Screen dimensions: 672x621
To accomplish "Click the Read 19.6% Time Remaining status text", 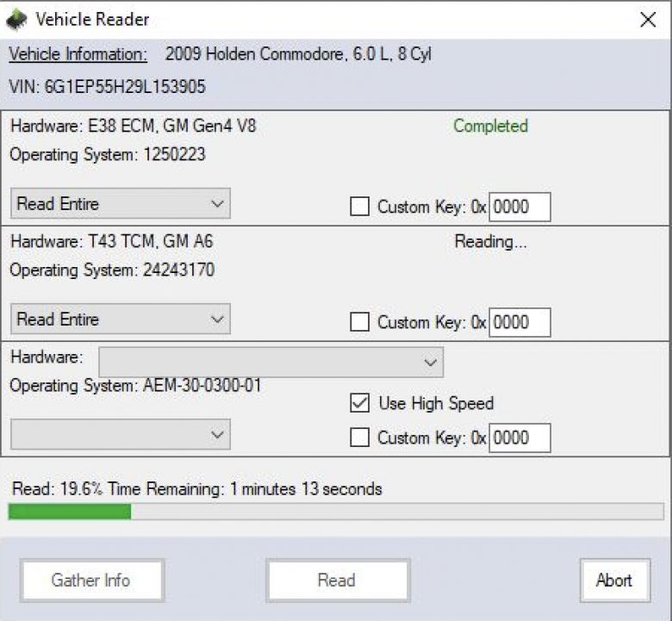I will tap(197, 488).
